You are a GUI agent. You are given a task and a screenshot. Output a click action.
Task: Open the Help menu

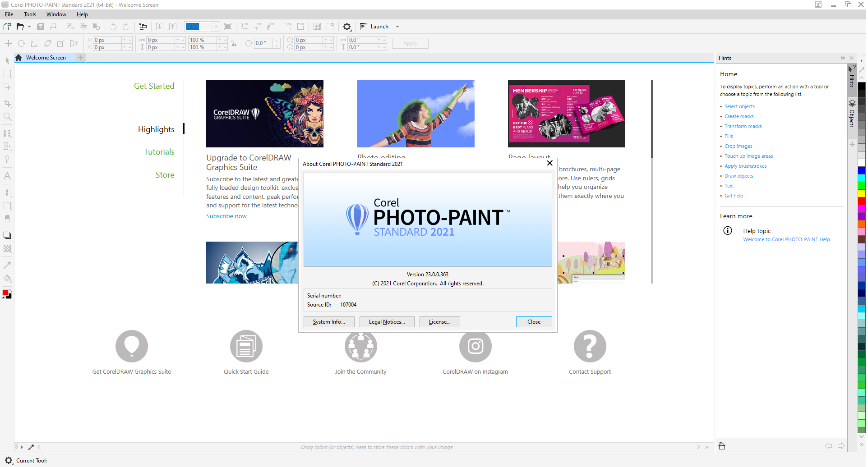coord(82,14)
